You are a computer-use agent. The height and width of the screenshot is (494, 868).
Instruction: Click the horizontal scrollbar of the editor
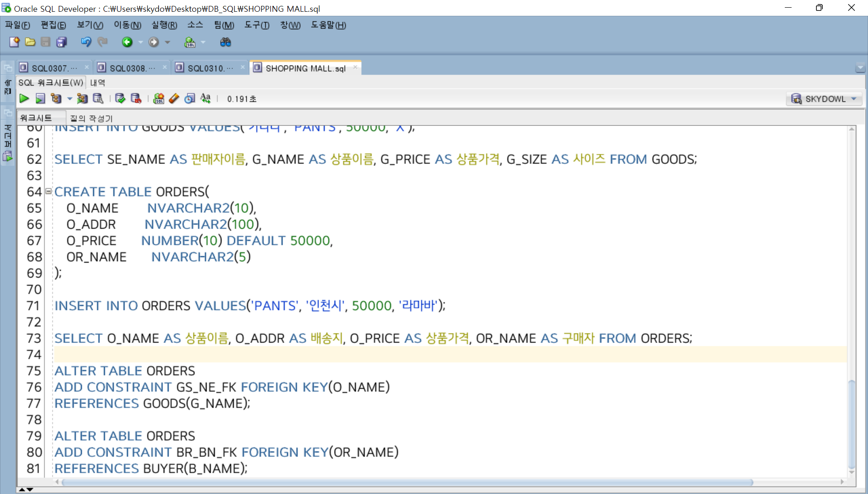coord(407,482)
